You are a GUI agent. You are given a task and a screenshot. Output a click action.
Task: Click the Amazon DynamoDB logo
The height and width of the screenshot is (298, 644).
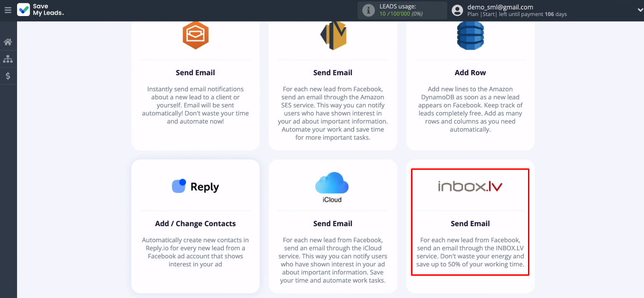coord(470,35)
